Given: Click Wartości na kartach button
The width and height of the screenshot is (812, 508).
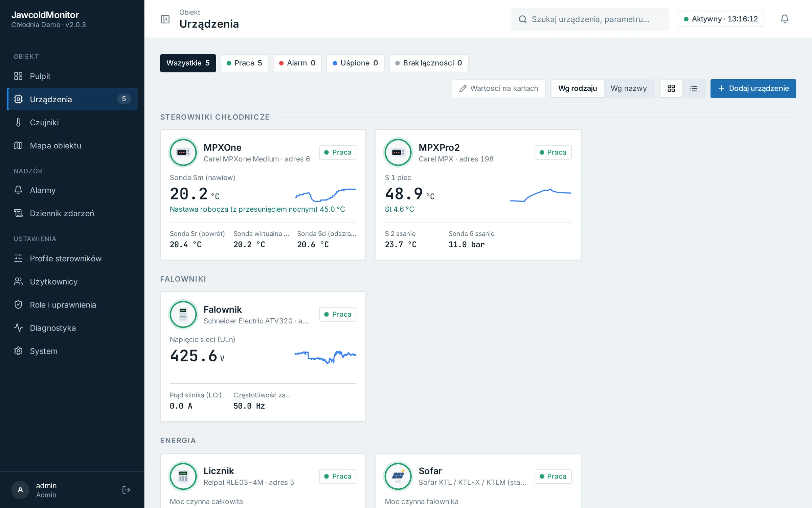Looking at the screenshot, I should point(499,88).
